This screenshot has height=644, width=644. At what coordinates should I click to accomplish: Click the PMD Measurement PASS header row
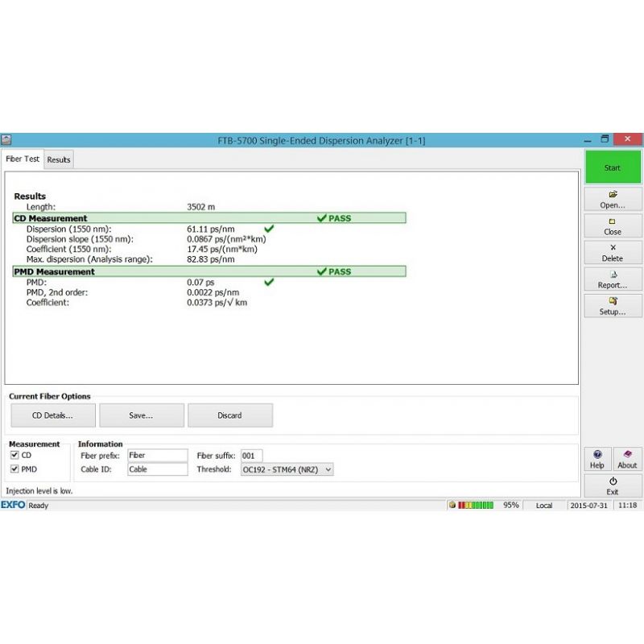tap(209, 271)
